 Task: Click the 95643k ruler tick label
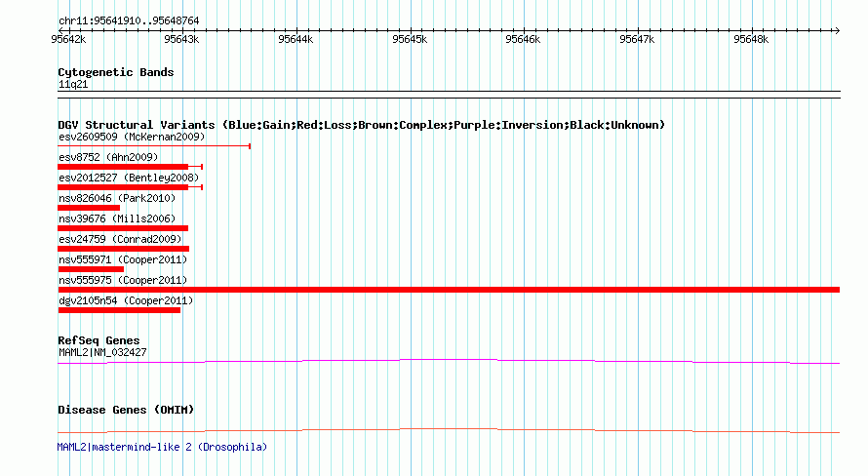(181, 39)
